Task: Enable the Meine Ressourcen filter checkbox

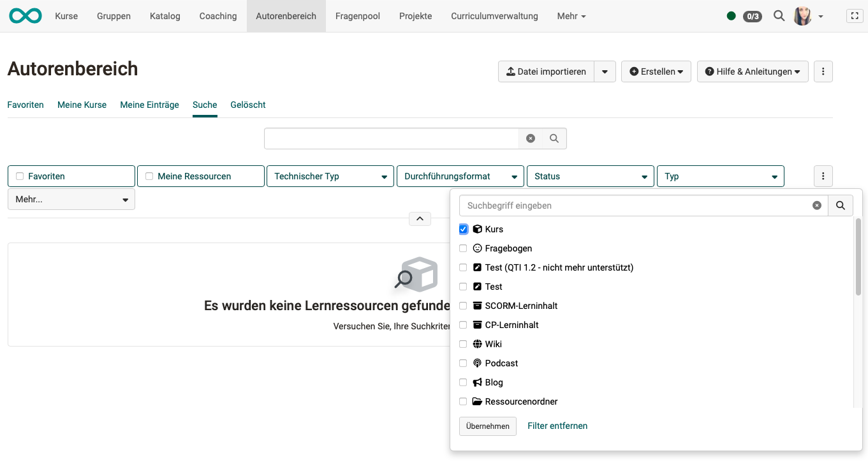Action: click(x=149, y=175)
